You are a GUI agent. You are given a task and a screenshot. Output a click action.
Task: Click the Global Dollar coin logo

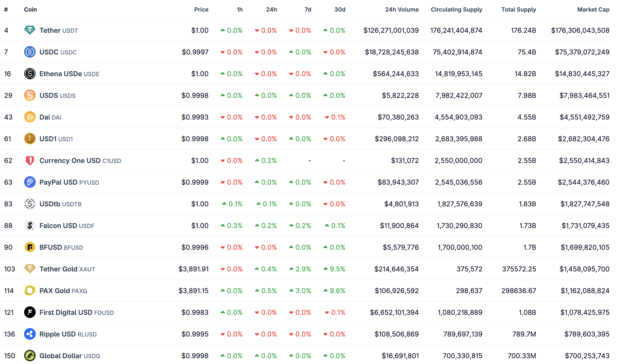(x=29, y=356)
